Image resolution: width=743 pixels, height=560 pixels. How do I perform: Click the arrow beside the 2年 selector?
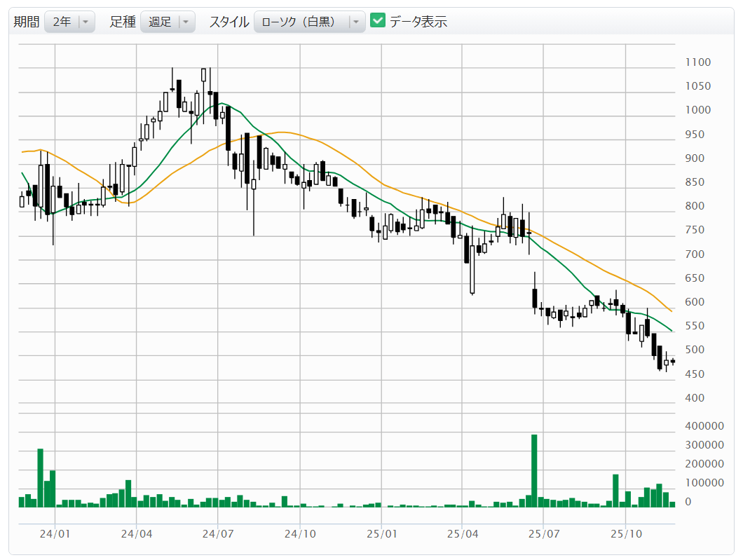[x=86, y=22]
